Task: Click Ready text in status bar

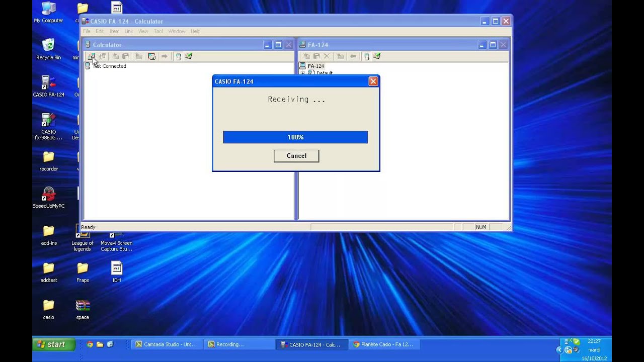Action: point(88,227)
